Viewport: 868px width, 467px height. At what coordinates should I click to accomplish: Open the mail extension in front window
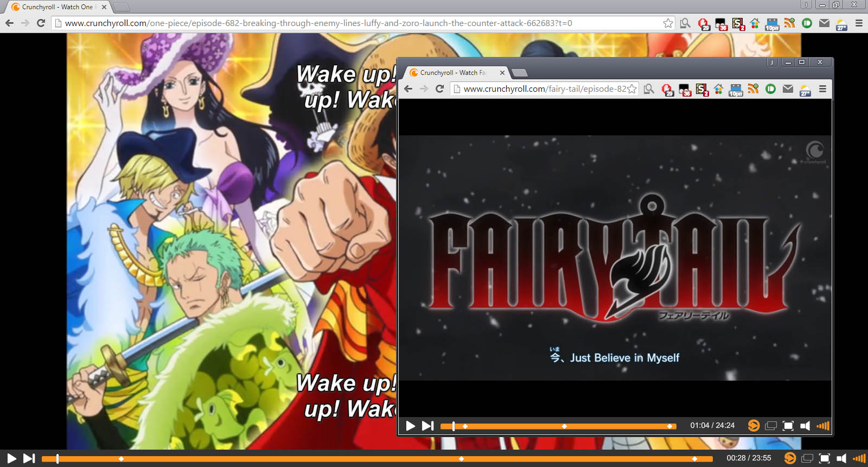[x=788, y=89]
